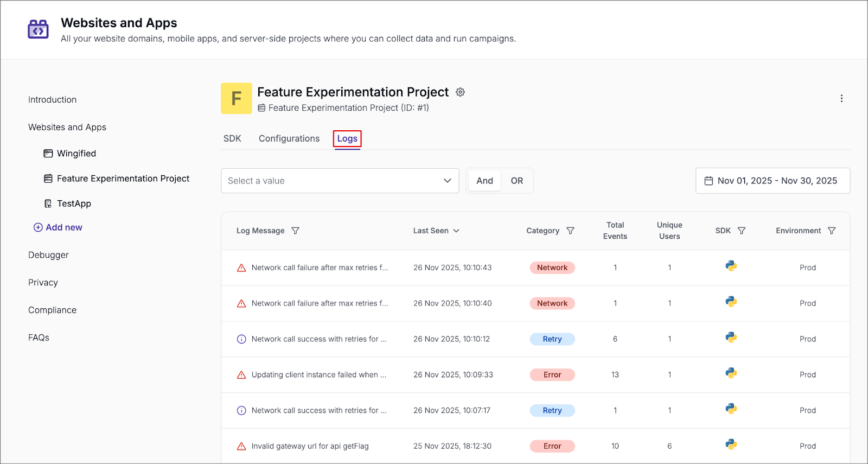
Task: Open the SDK column filter
Action: coord(742,231)
